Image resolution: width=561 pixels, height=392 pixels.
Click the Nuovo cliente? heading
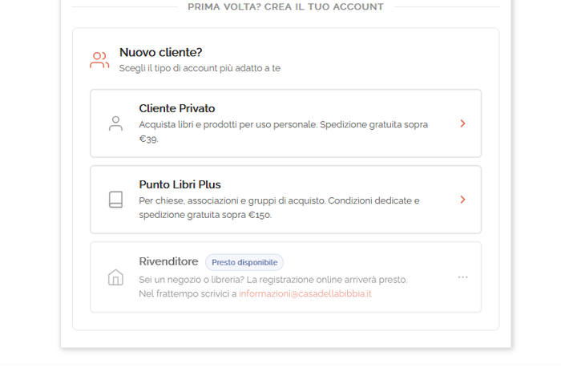pyautogui.click(x=160, y=52)
